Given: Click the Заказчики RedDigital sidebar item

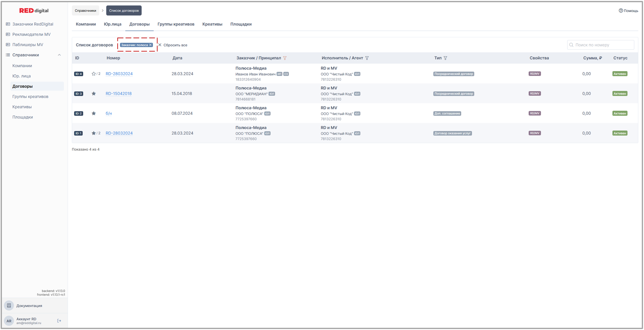Looking at the screenshot, I should click(x=33, y=24).
